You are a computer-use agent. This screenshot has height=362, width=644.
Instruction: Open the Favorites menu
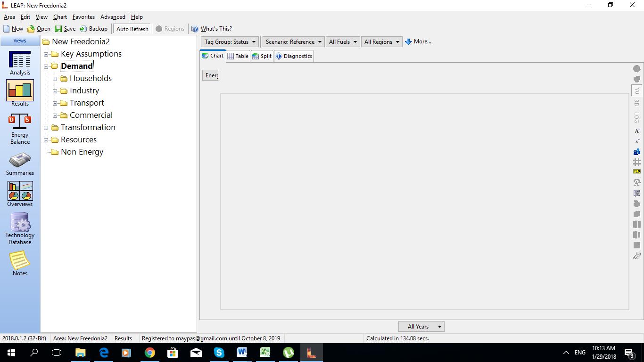click(x=83, y=17)
